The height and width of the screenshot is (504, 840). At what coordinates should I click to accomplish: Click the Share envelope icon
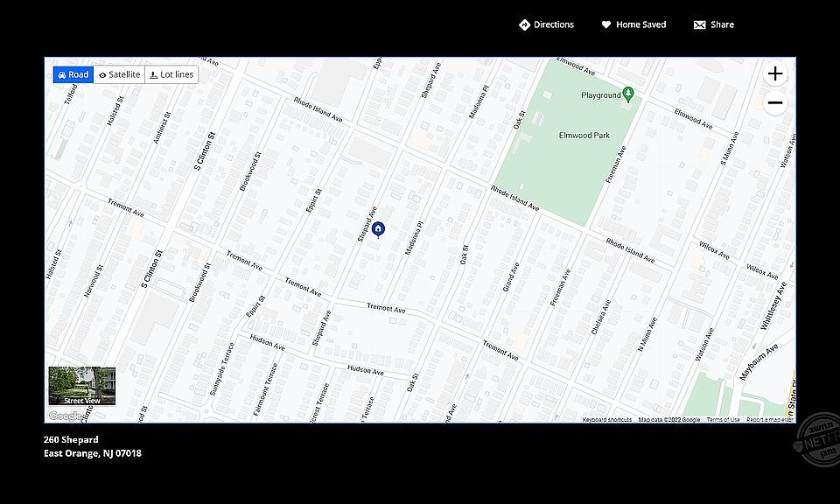pyautogui.click(x=700, y=24)
